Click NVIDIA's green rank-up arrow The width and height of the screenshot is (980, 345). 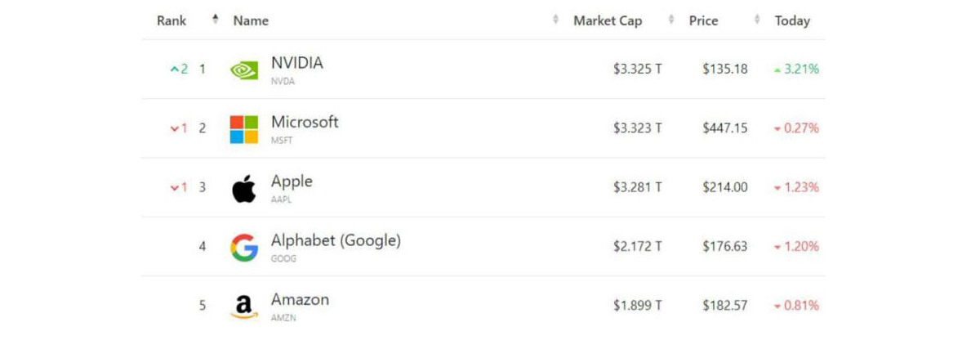click(174, 69)
